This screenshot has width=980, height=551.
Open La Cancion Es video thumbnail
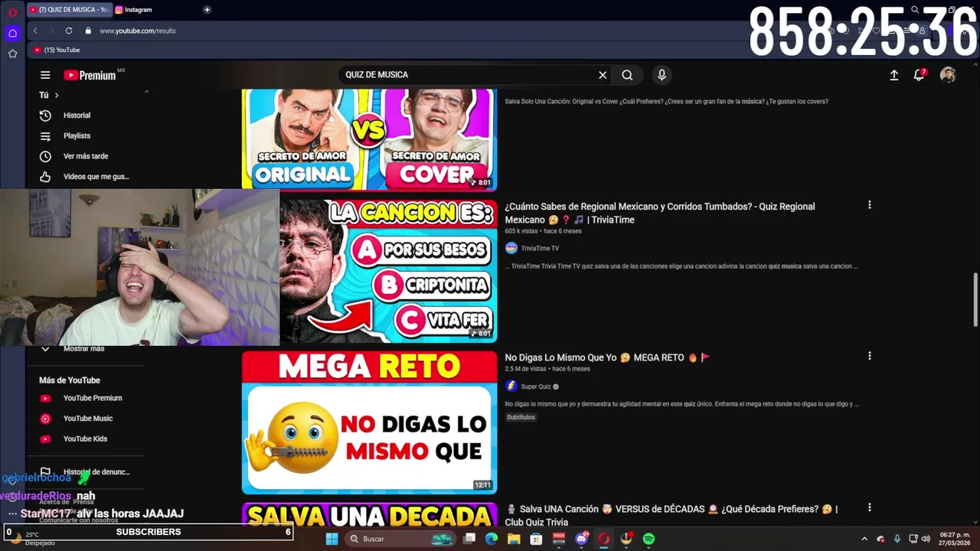[x=388, y=271]
